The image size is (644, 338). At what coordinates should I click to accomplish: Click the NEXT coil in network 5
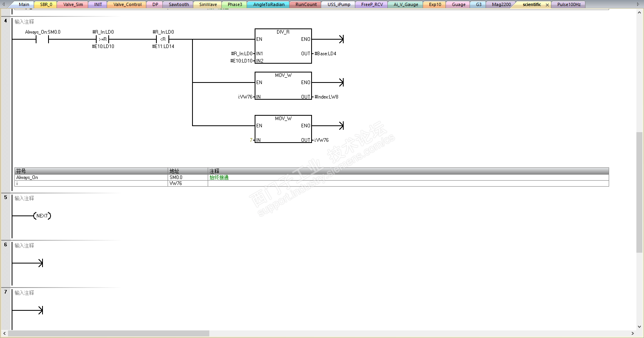[42, 216]
